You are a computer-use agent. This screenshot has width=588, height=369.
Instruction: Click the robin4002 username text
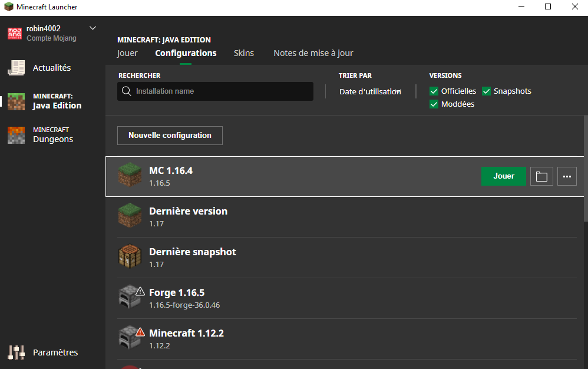pyautogui.click(x=44, y=28)
